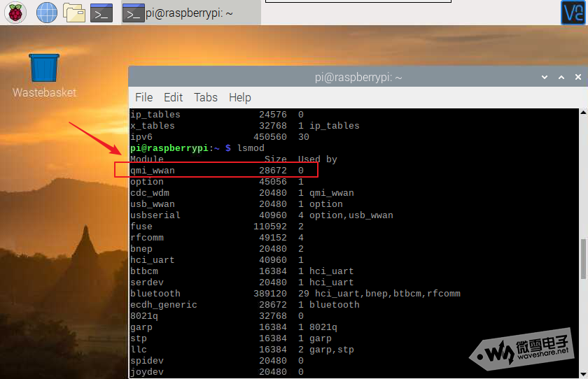Minimize the terminal window
Image resolution: width=588 pixels, height=379 pixels.
pos(544,77)
